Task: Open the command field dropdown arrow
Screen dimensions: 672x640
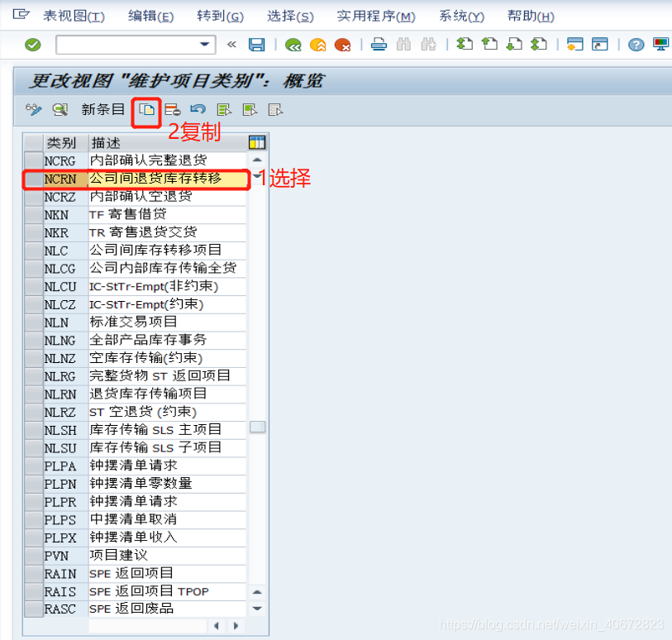Action: click(x=205, y=44)
